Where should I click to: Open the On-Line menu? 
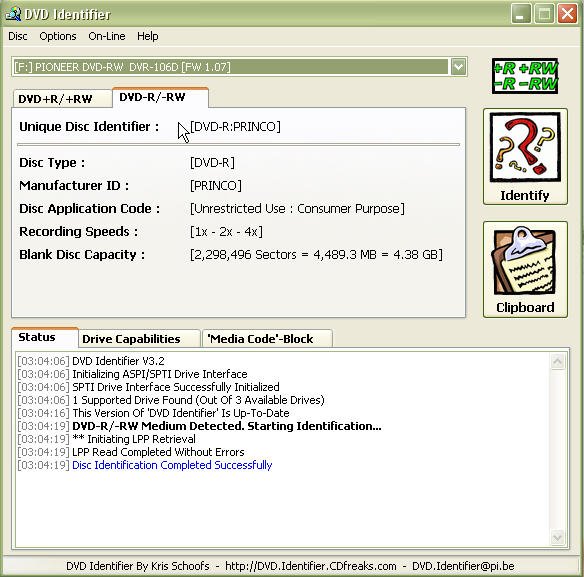point(107,36)
